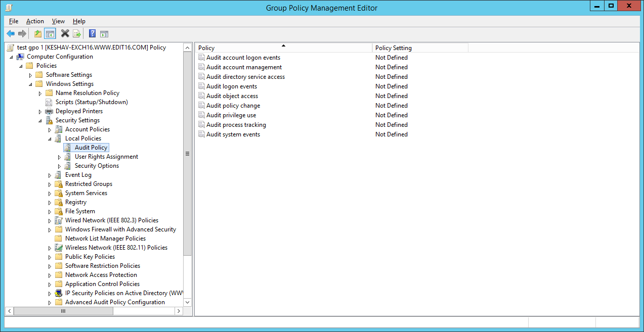This screenshot has width=644, height=332.
Task: Click the Audit account logon events policy icon
Action: (x=201, y=58)
